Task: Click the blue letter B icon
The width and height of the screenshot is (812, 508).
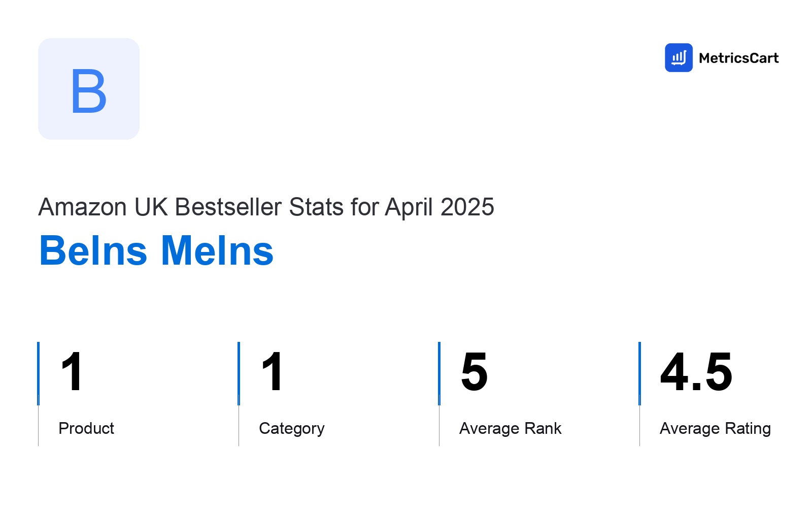Action: pos(89,91)
